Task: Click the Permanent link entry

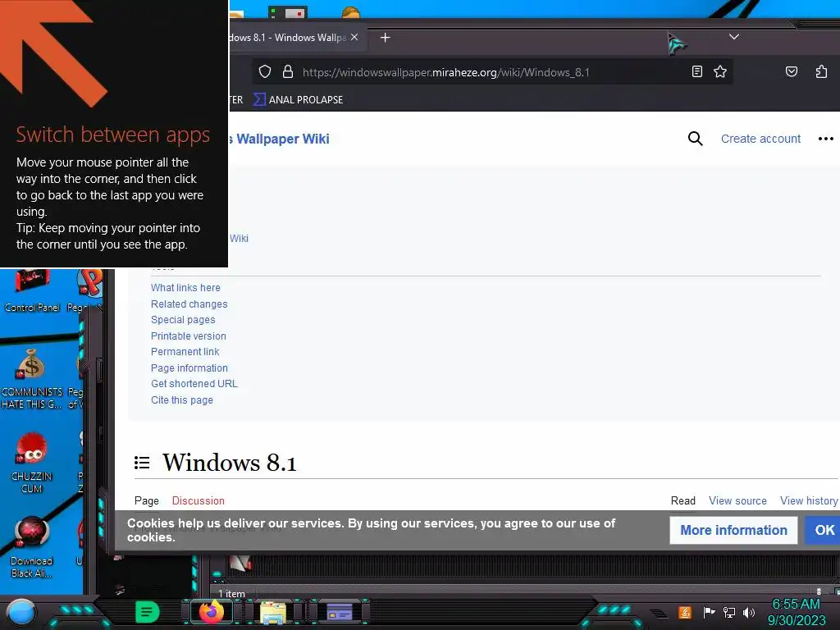Action: 185,351
